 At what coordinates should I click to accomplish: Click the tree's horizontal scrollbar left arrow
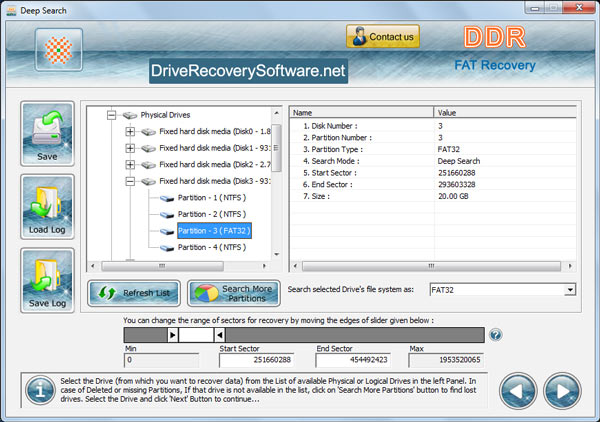coord(92,266)
